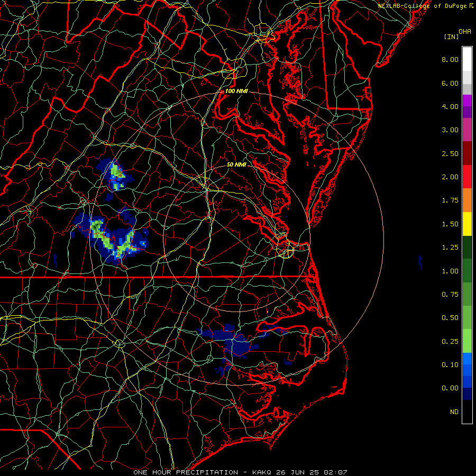The width and height of the screenshot is (476, 476).
Task: Click the light green 0.25 legend color
Action: point(467,341)
